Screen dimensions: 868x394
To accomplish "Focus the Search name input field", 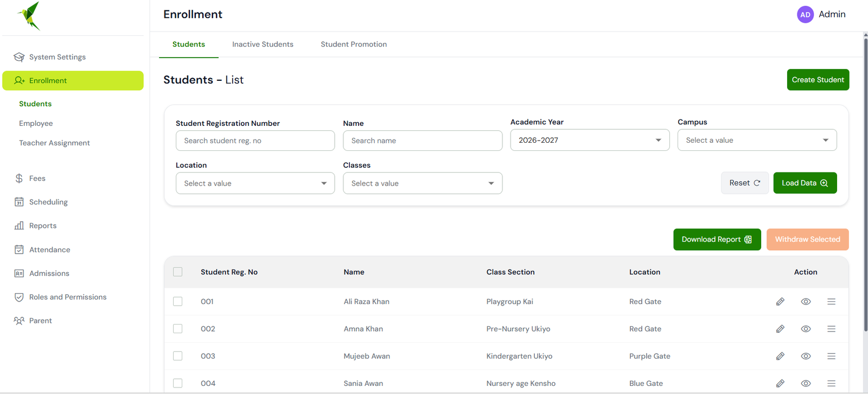I will pyautogui.click(x=423, y=141).
